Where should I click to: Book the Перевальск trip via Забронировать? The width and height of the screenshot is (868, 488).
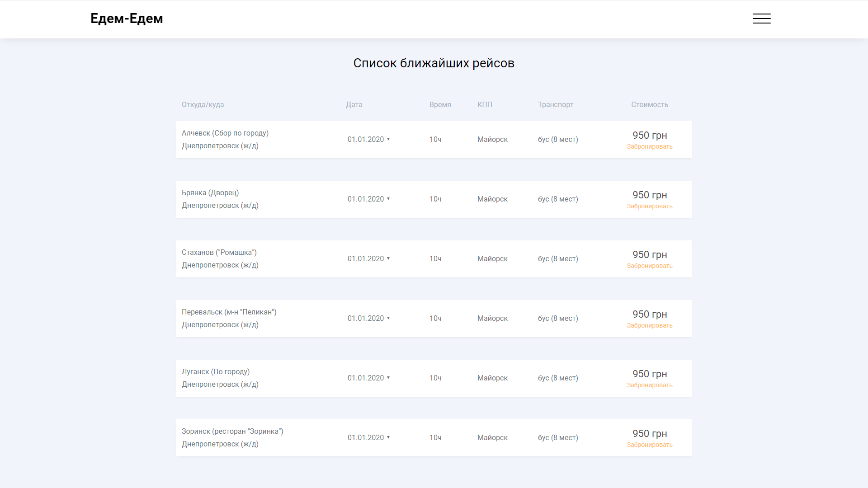(x=650, y=325)
